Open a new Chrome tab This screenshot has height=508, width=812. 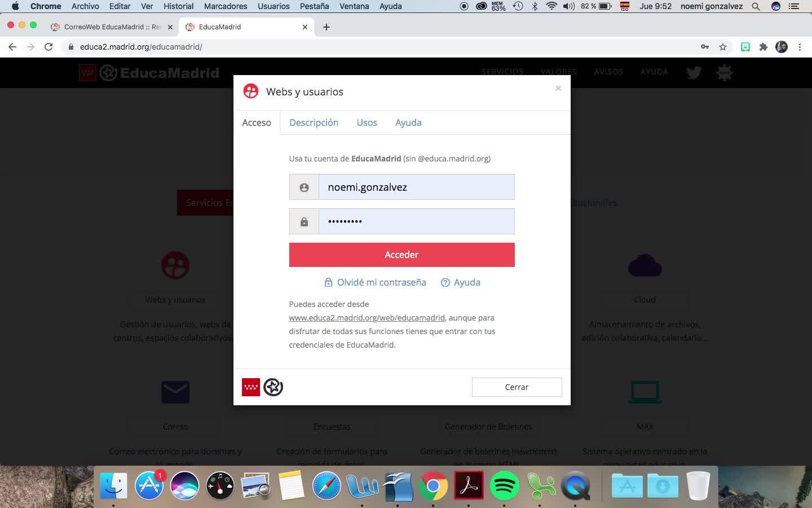(326, 27)
